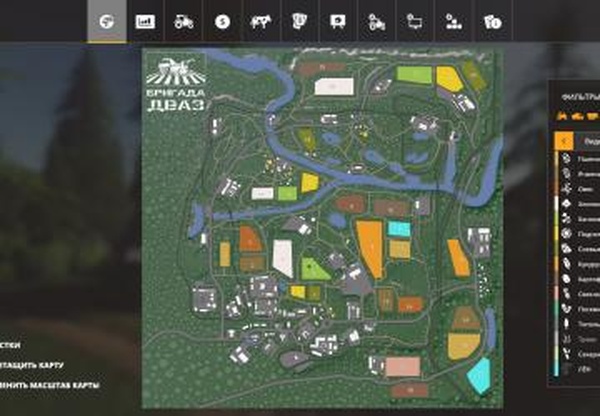
Task: Toggle the Соевые soybean crop filter
Action: (579, 249)
